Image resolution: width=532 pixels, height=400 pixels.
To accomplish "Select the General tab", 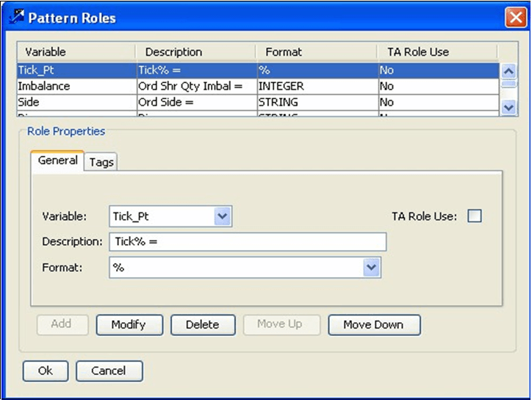I will pyautogui.click(x=57, y=160).
